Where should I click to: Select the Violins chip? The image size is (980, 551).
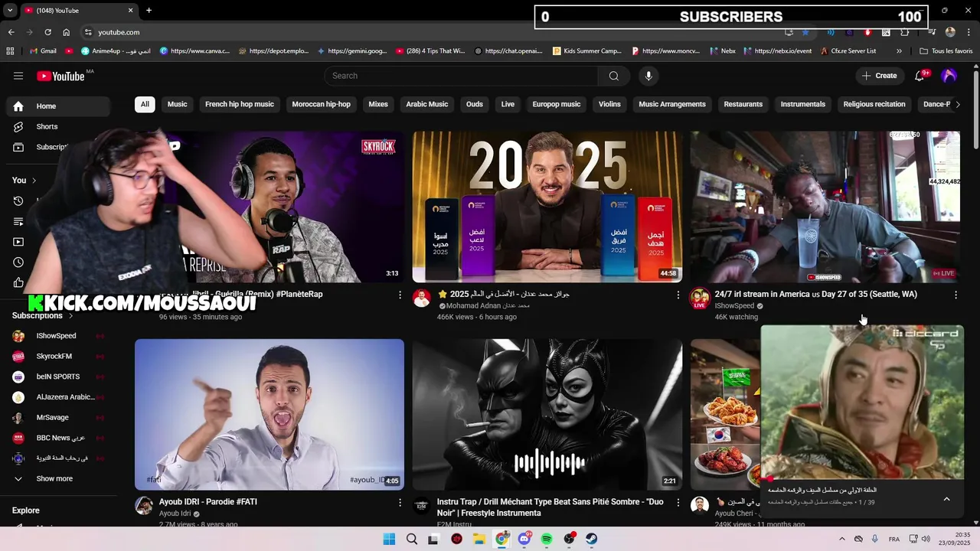point(609,104)
